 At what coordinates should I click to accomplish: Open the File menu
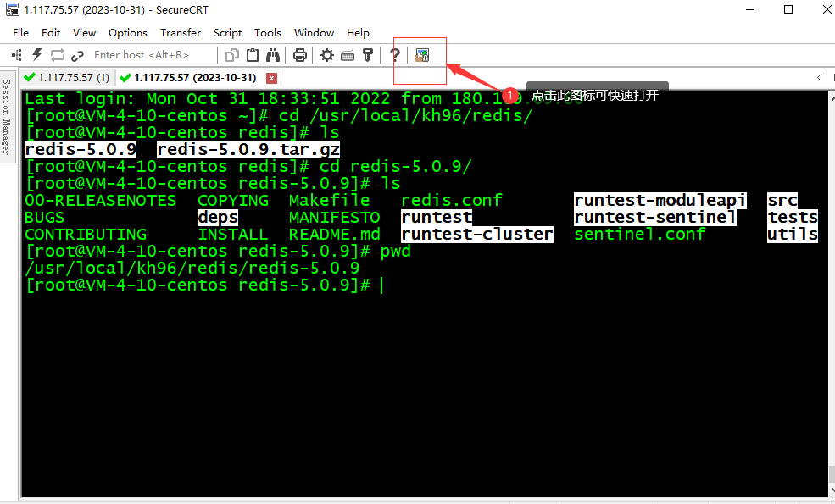coord(20,33)
